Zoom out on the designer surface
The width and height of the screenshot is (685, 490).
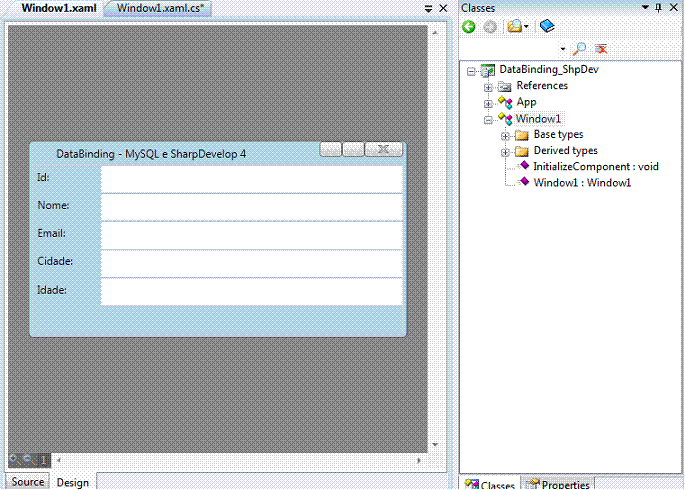click(28, 459)
